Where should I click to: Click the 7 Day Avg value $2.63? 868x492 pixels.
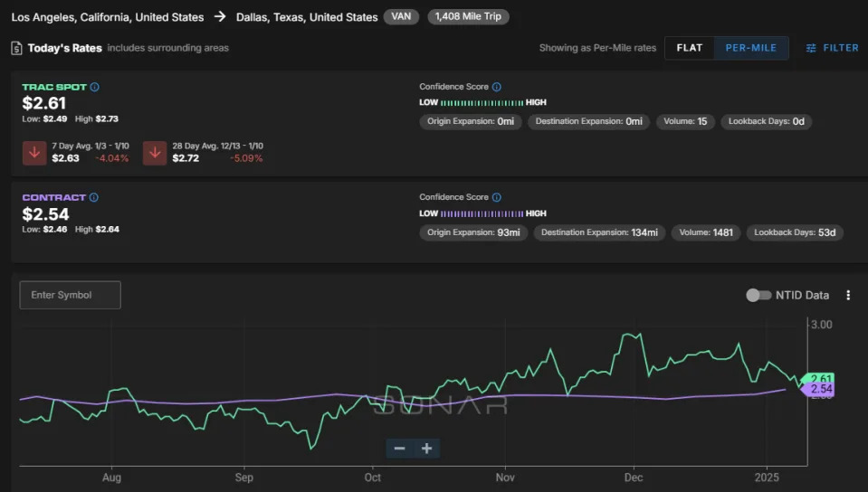click(x=66, y=158)
